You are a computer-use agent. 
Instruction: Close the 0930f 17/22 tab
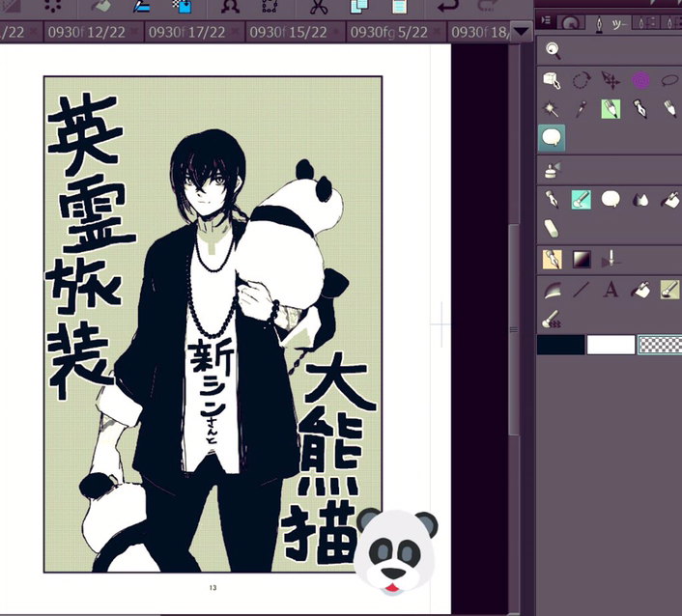click(236, 32)
